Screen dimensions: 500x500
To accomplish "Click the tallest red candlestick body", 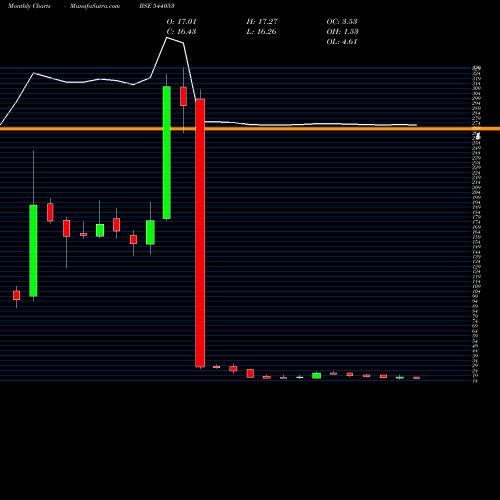I will pos(200,233).
